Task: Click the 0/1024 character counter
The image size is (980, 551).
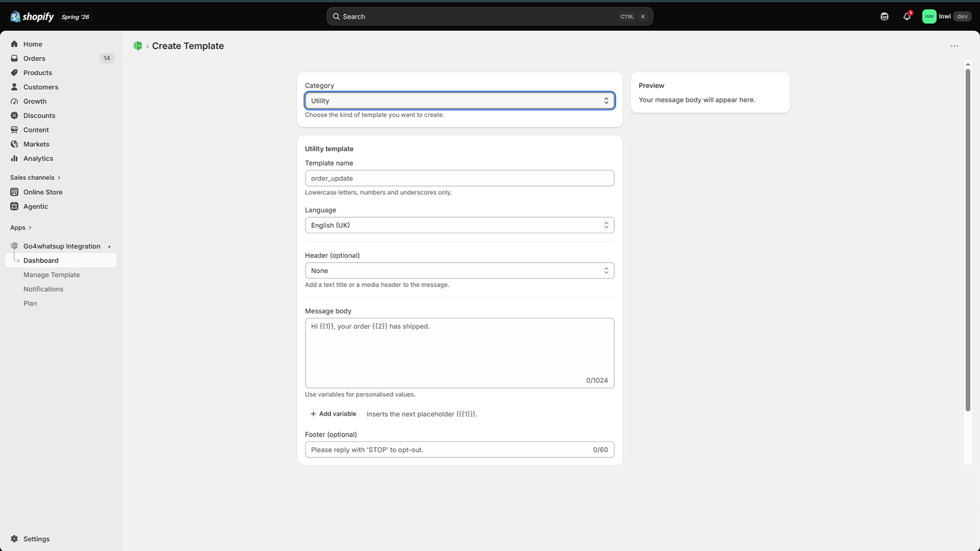Action: click(x=597, y=380)
